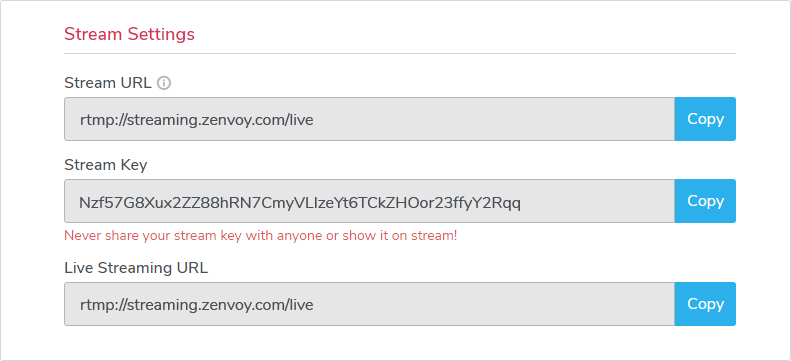
Task: Click the divider line under Stream Settings
Action: (400, 53)
